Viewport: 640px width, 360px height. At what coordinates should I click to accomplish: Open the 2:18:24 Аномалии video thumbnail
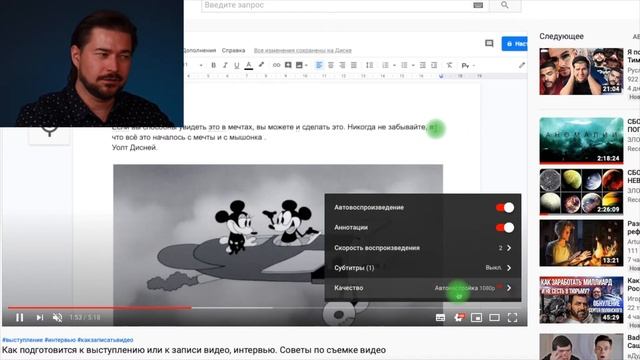point(581,141)
